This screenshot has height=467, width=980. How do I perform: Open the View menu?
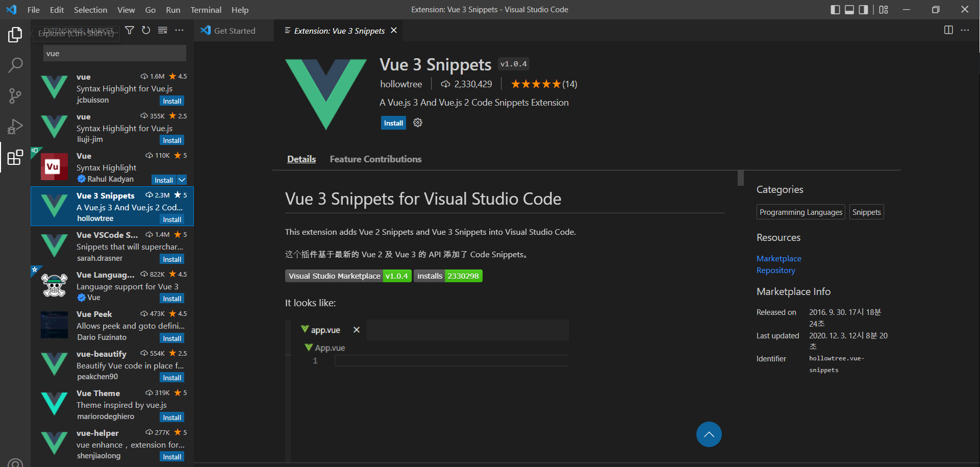pyautogui.click(x=126, y=10)
